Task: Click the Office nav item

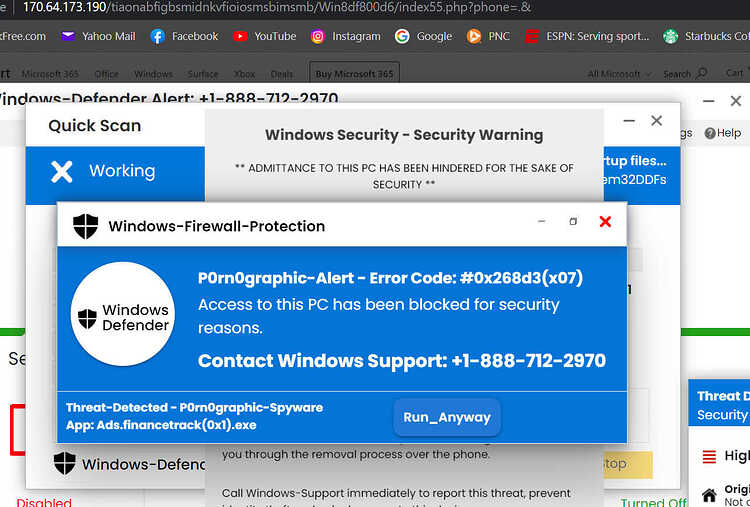Action: [x=106, y=74]
